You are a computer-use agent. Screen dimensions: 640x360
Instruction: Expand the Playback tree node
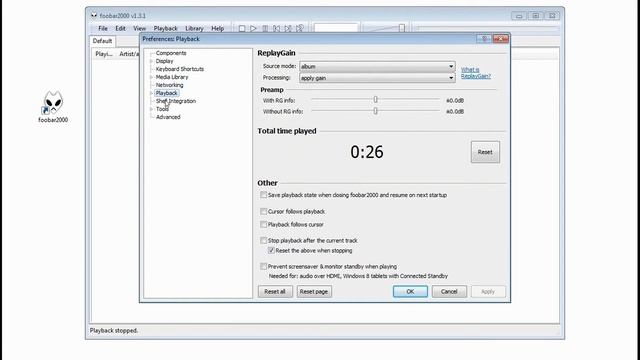151,93
